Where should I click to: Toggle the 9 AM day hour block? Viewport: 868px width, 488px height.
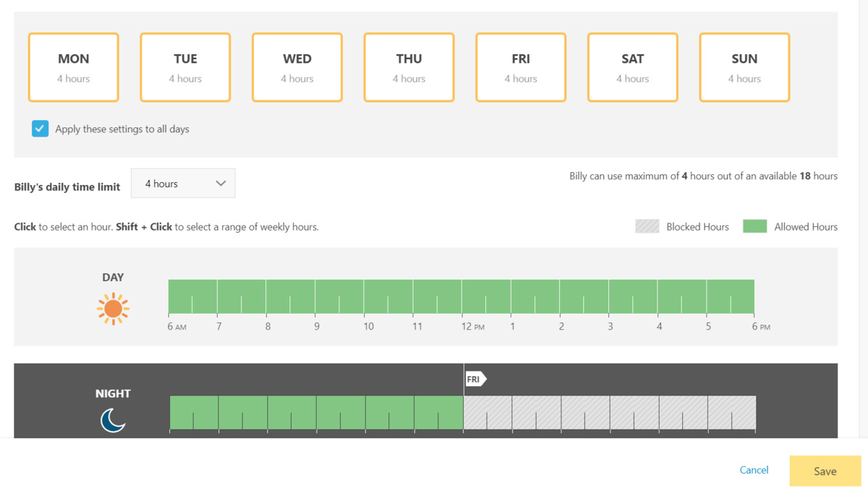point(339,296)
